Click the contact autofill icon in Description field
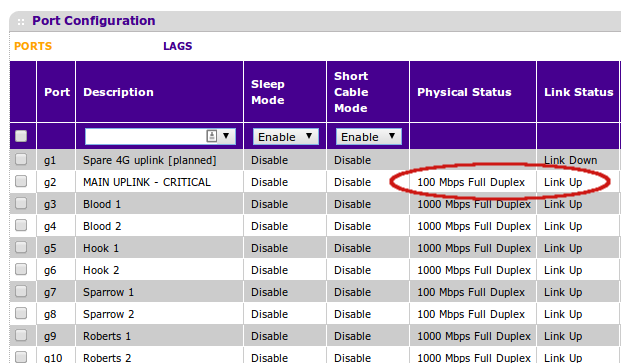The image size is (621, 363). [211, 136]
